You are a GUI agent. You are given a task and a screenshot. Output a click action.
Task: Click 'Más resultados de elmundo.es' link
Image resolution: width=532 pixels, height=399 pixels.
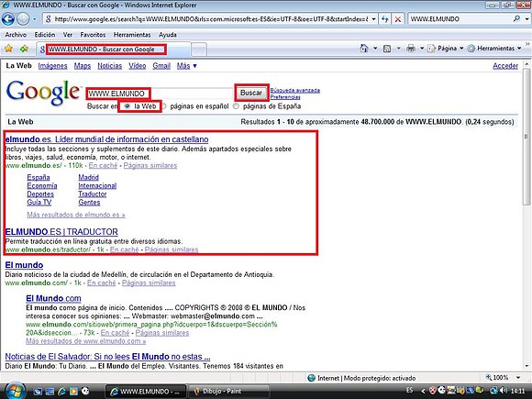pos(76,215)
